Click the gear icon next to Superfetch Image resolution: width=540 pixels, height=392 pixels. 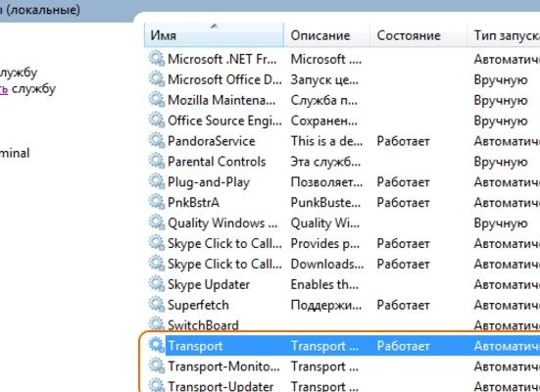tap(157, 305)
